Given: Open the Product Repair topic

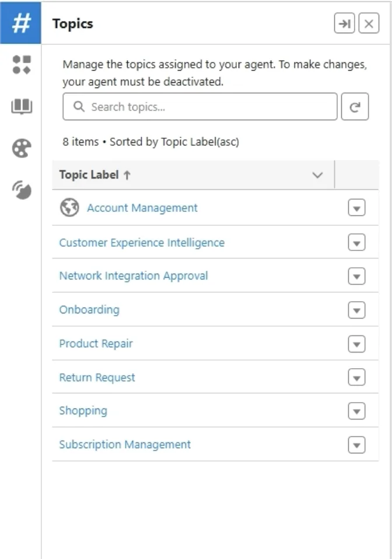Looking at the screenshot, I should tap(96, 343).
